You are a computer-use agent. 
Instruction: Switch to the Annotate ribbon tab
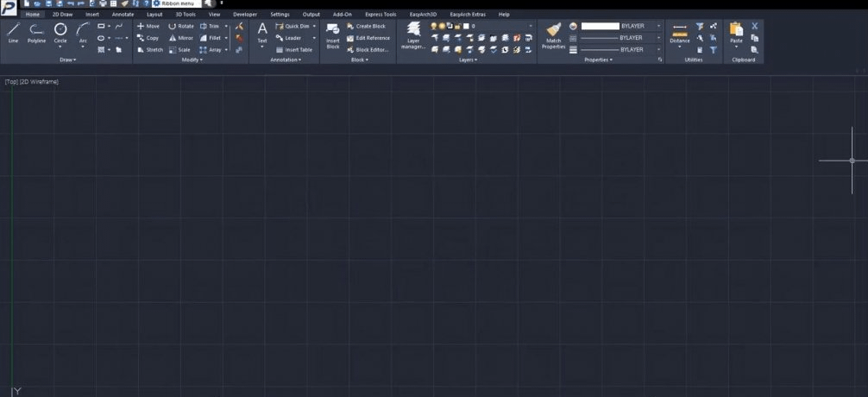[x=123, y=15]
